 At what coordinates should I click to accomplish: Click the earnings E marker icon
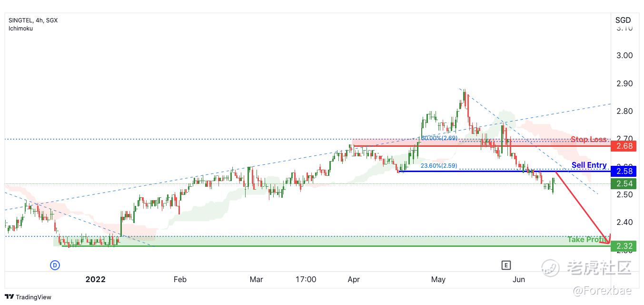[506, 265]
